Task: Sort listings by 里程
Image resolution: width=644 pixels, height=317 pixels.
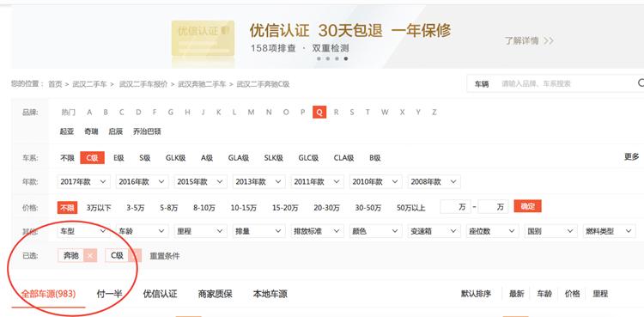Action: coord(600,294)
